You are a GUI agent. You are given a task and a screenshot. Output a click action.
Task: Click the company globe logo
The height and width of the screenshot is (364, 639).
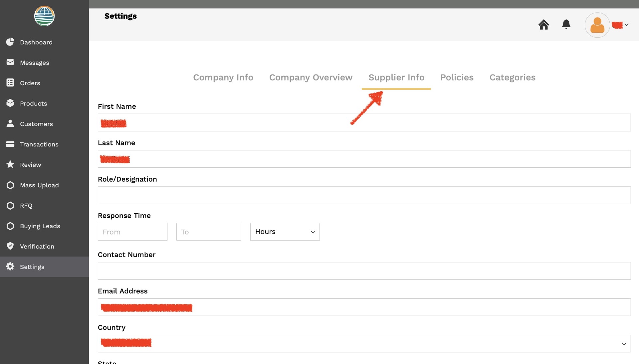(x=44, y=16)
